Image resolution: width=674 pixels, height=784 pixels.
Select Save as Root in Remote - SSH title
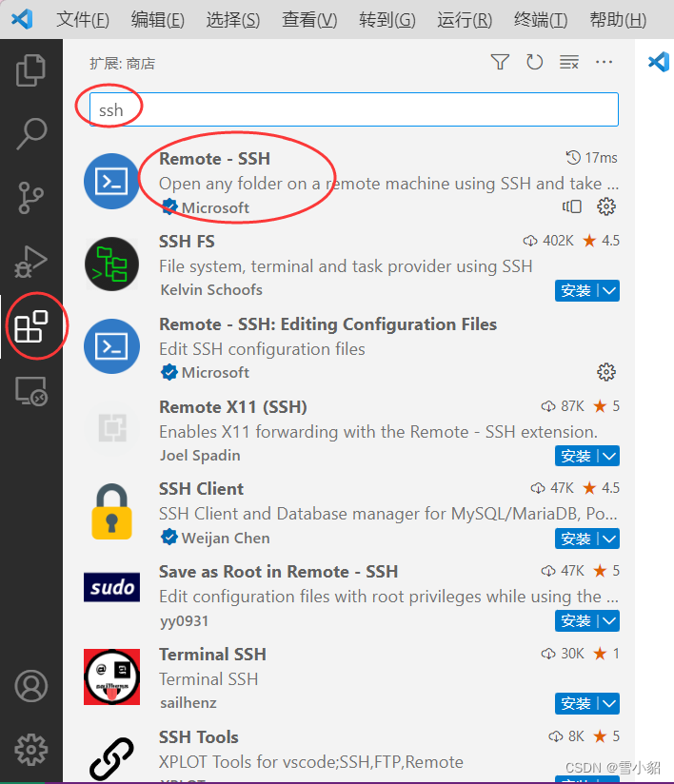click(278, 572)
